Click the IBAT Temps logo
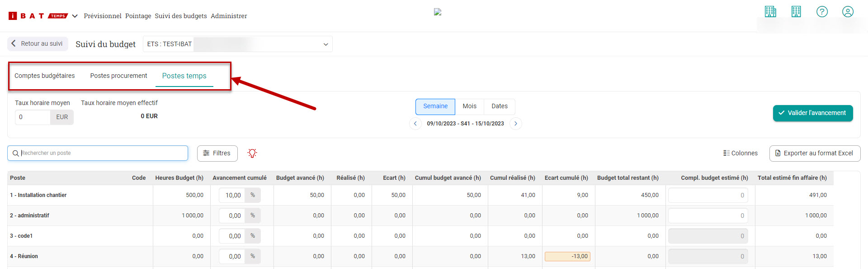The height and width of the screenshot is (269, 868). [x=38, y=16]
